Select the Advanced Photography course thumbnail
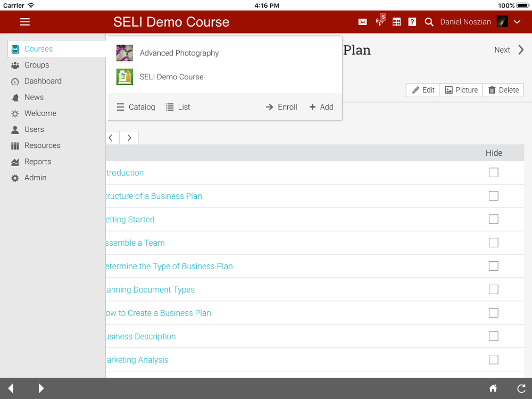Viewport: 532px width, 399px height. coord(124,53)
